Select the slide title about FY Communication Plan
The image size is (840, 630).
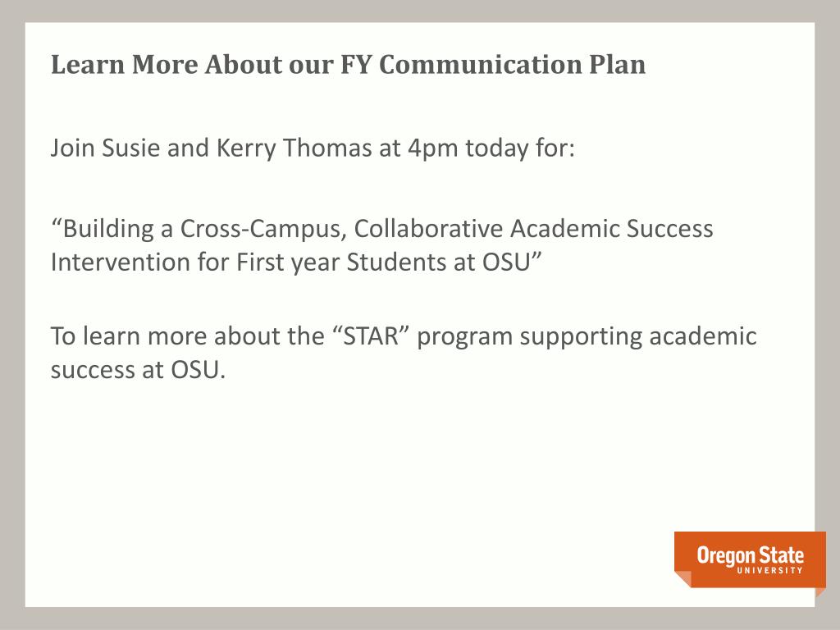348,65
